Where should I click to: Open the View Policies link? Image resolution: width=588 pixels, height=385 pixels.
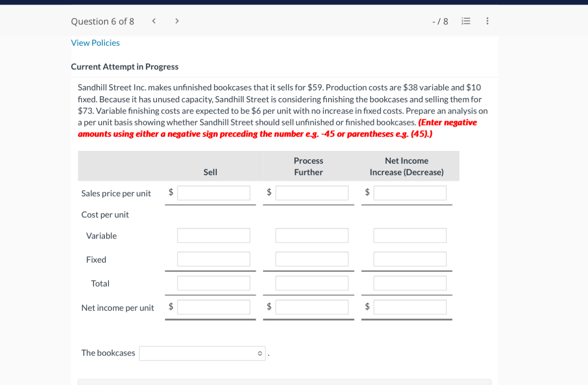[95, 43]
